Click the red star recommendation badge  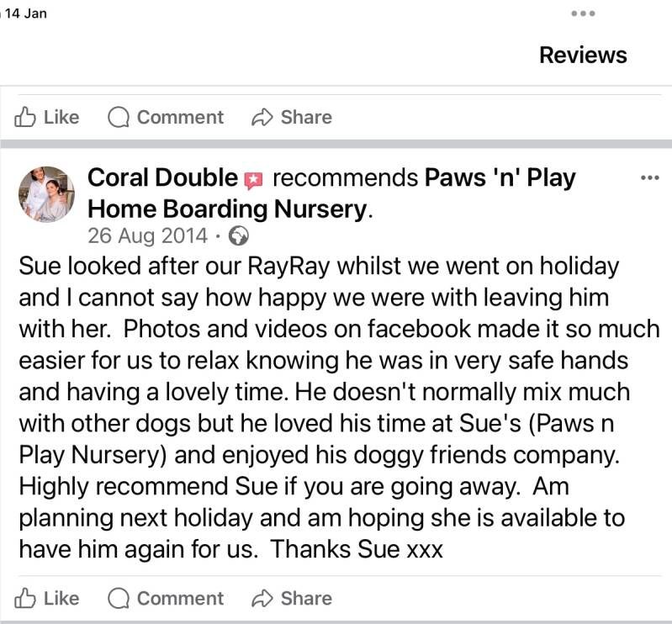coord(253,179)
